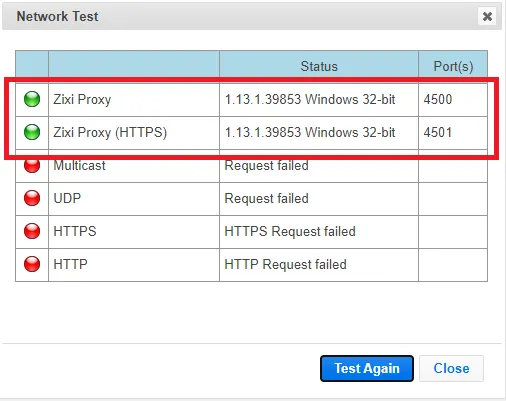This screenshot has width=506, height=401.
Task: Select the 'Multicast' row label
Action: [79, 165]
